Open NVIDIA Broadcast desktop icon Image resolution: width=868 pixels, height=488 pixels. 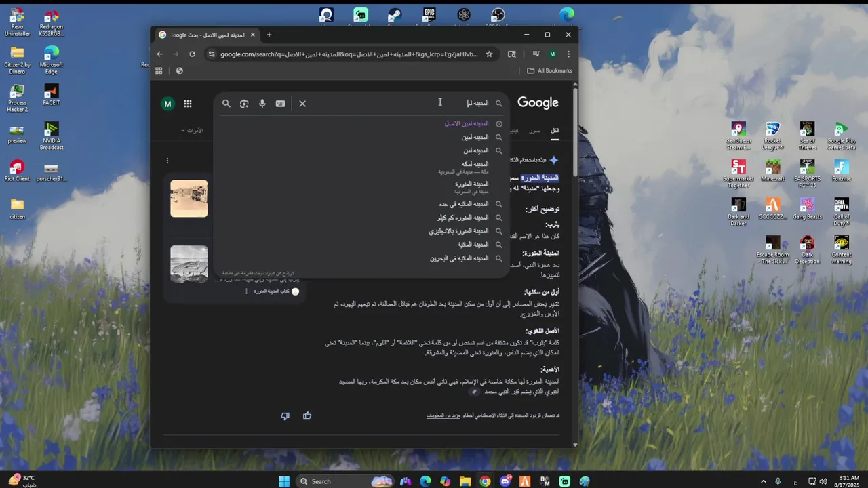52,136
